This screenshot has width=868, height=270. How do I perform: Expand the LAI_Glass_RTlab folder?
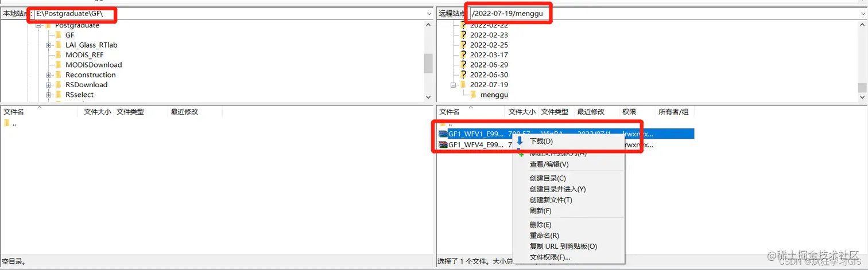point(49,45)
